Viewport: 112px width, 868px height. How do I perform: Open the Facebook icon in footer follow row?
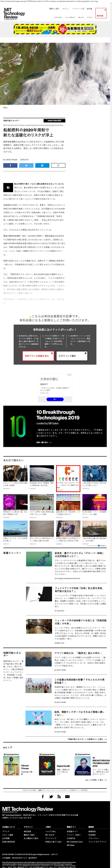coord(43,797)
